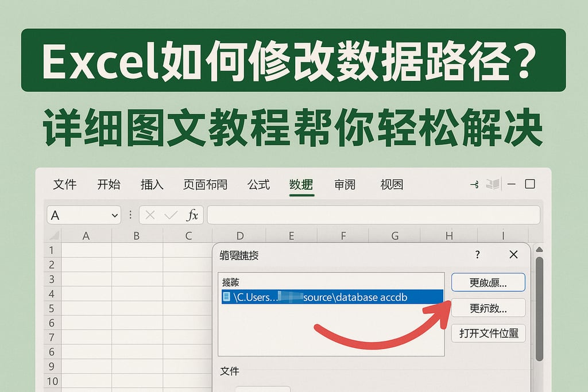Click the help (?) icon in 编辑链接 dialog
This screenshot has height=392, width=588.
pyautogui.click(x=478, y=254)
